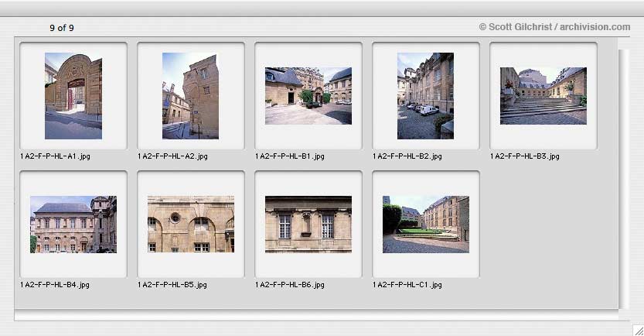This screenshot has width=644, height=336.
Task: Select the 1A2-F-P-HL-B6 window detail thumbnail
Action: click(x=308, y=225)
